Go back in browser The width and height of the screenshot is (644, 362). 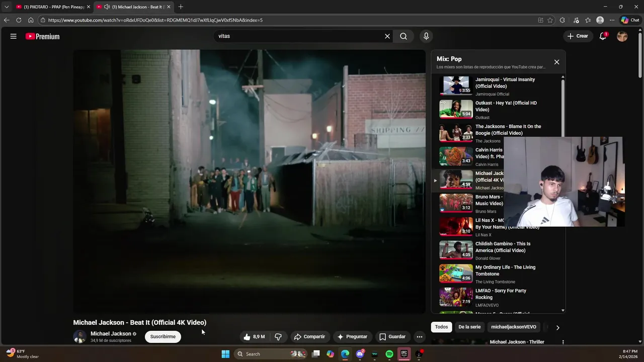coord(7,20)
